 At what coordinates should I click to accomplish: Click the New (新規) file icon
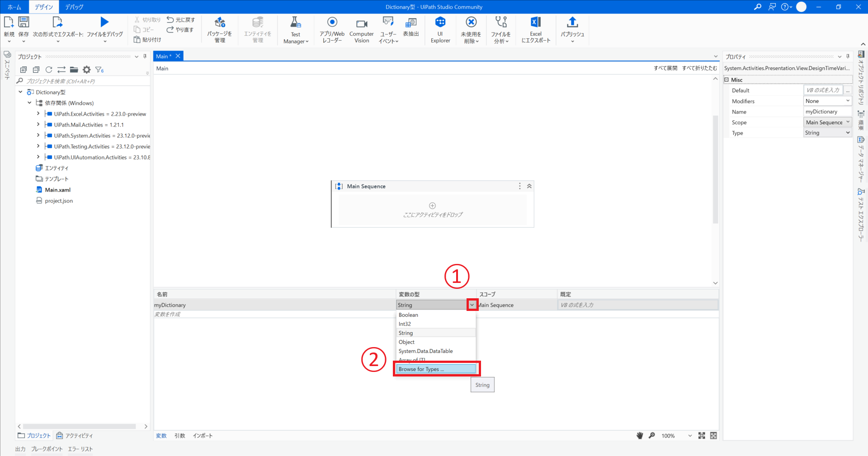point(9,22)
